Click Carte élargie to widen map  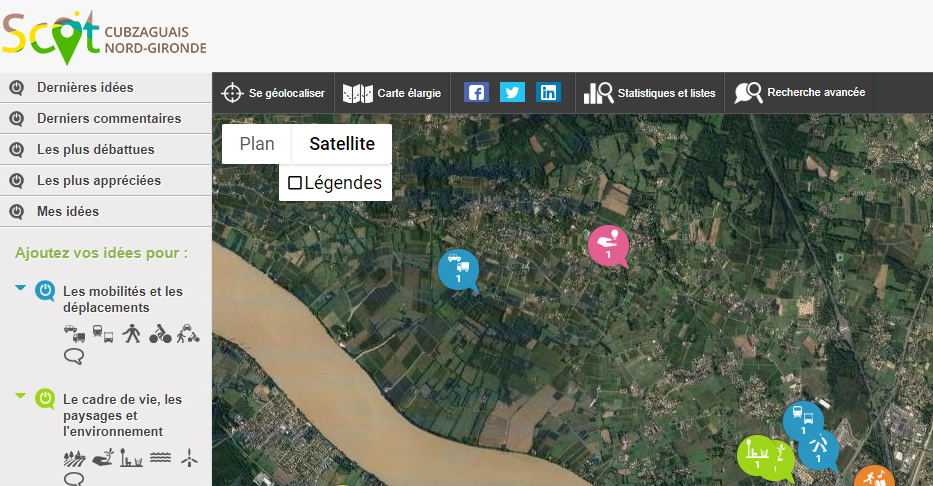[392, 93]
